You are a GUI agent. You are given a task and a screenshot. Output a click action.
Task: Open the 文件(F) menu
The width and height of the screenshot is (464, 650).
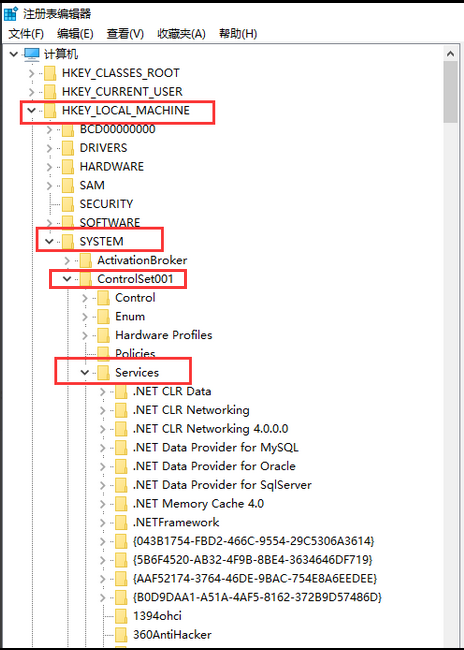pos(26,34)
